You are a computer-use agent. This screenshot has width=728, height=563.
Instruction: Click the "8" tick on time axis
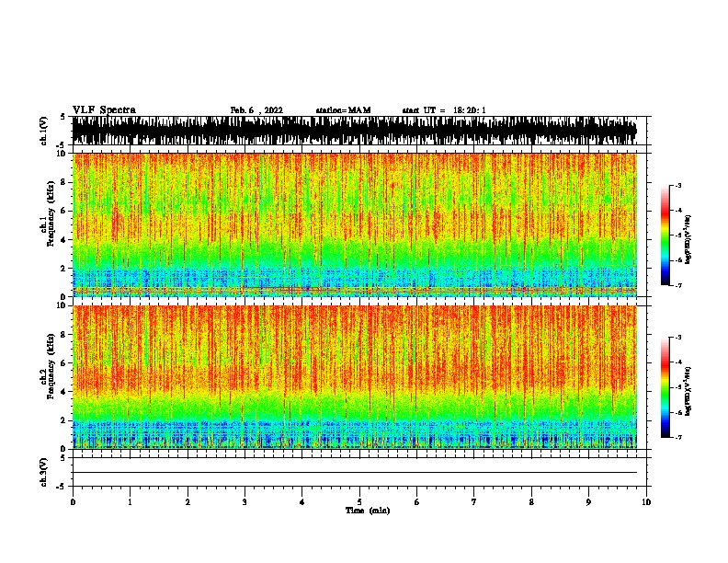pos(531,502)
